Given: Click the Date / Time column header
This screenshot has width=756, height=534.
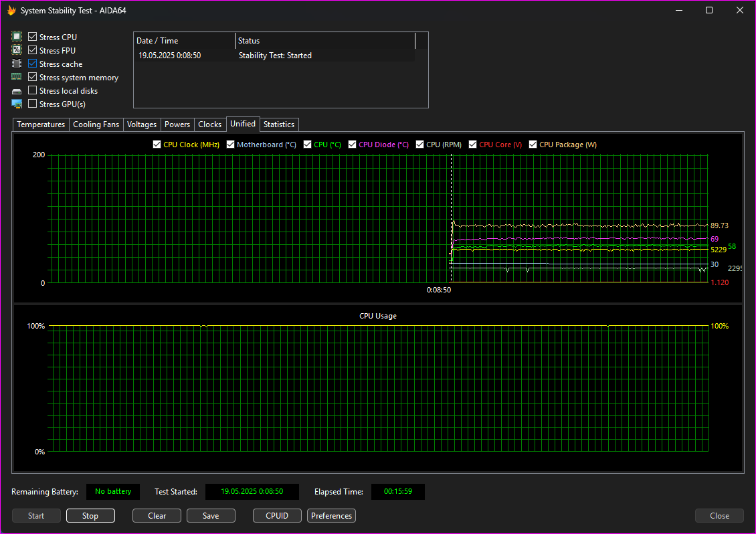Looking at the screenshot, I should (185, 41).
